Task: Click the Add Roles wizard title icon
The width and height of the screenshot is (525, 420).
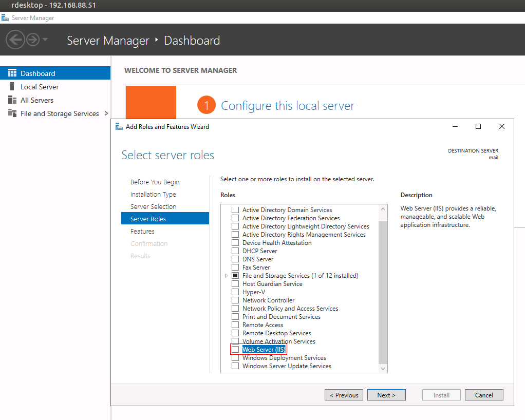Action: 119,126
